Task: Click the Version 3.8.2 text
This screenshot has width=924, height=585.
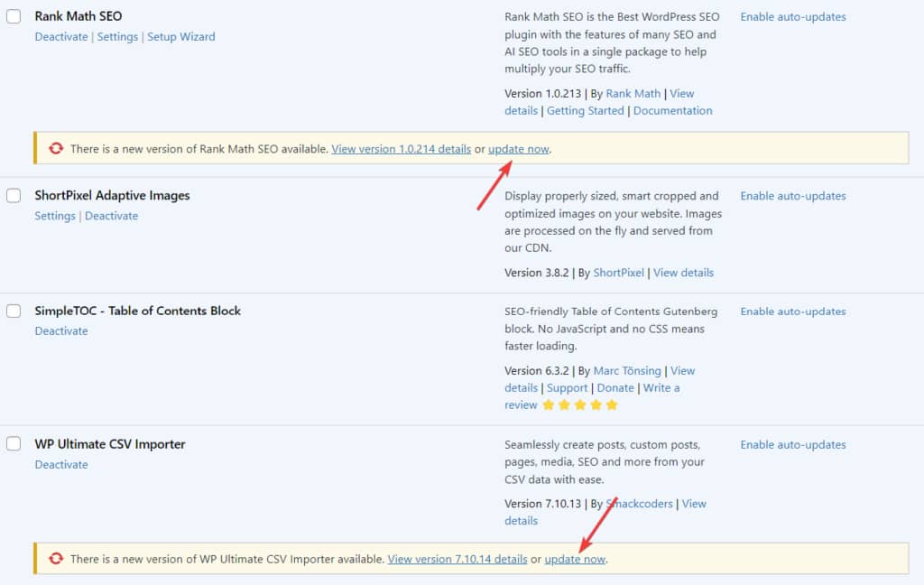Action: coord(536,273)
